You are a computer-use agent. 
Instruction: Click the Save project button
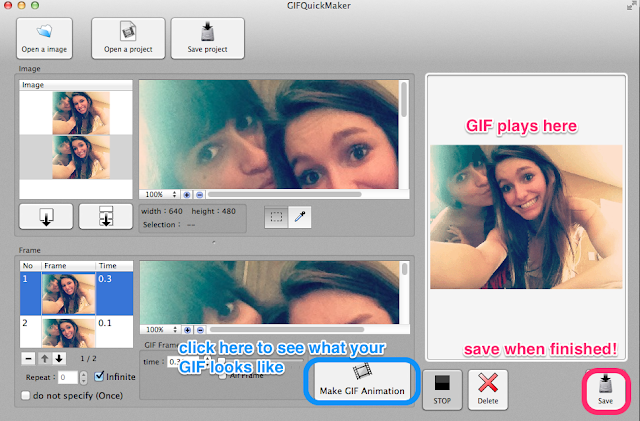pos(207,38)
